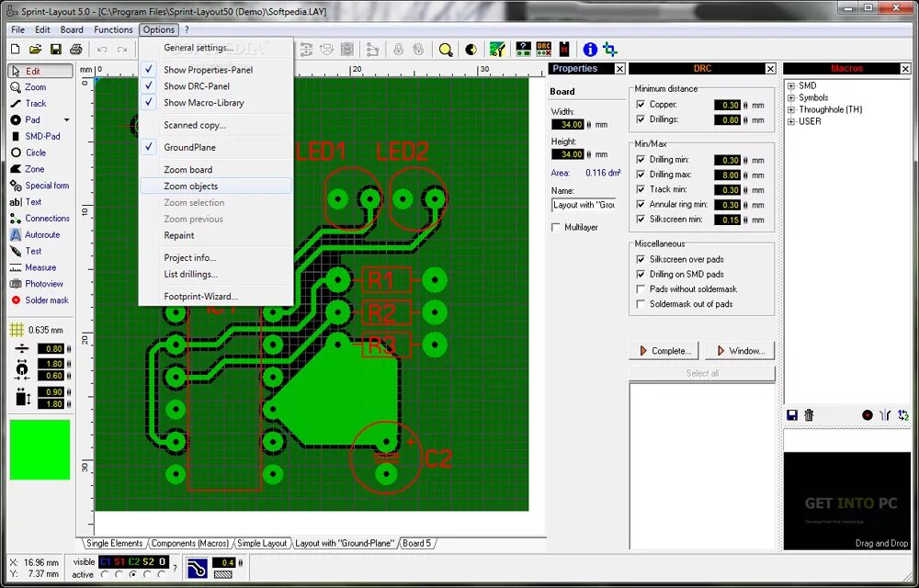Image resolution: width=919 pixels, height=588 pixels.
Task: Click the green color swatch at bottom left
Action: 39,450
